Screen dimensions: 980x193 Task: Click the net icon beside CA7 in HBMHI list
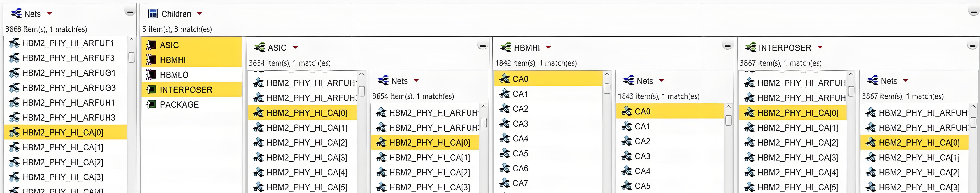pyautogui.click(x=504, y=183)
